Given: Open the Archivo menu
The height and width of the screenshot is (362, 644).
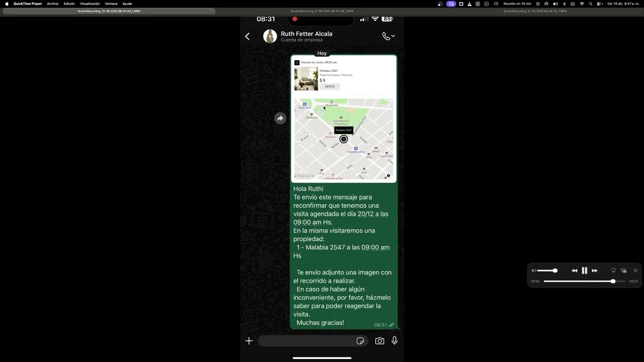Looking at the screenshot, I should click(53, 4).
